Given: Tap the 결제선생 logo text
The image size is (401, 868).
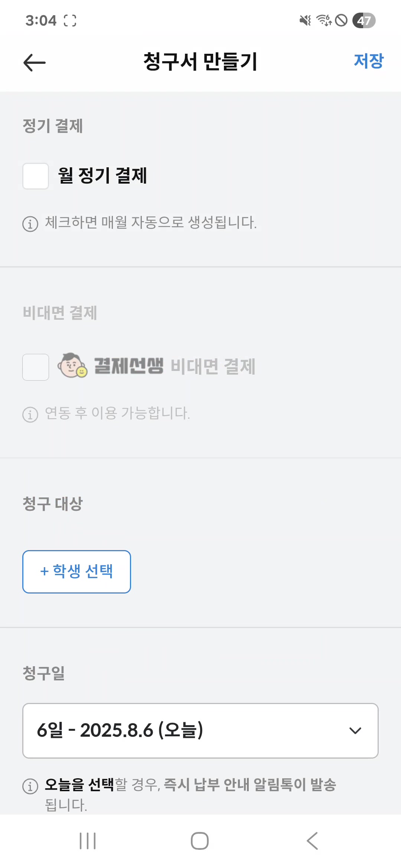Looking at the screenshot, I should 128,366.
